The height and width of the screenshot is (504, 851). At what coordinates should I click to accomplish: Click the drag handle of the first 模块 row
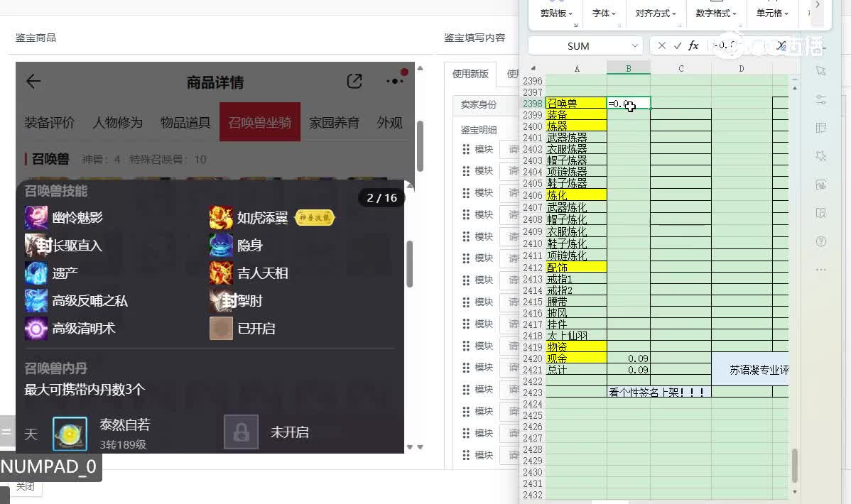point(466,149)
